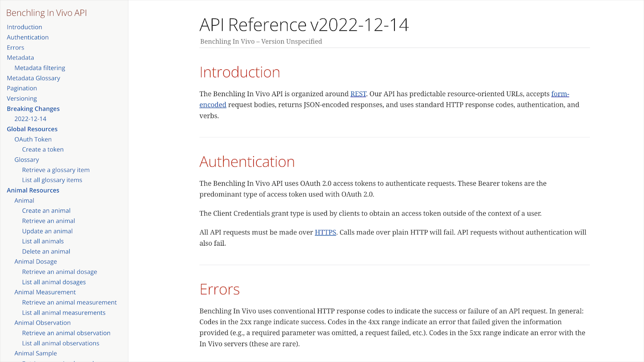Open the REST hyperlink in Introduction
Screen dimensions: 644x362
click(358, 94)
